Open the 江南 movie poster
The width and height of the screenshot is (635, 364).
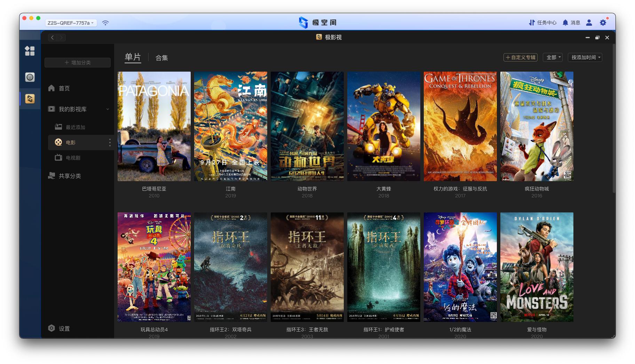tap(231, 126)
